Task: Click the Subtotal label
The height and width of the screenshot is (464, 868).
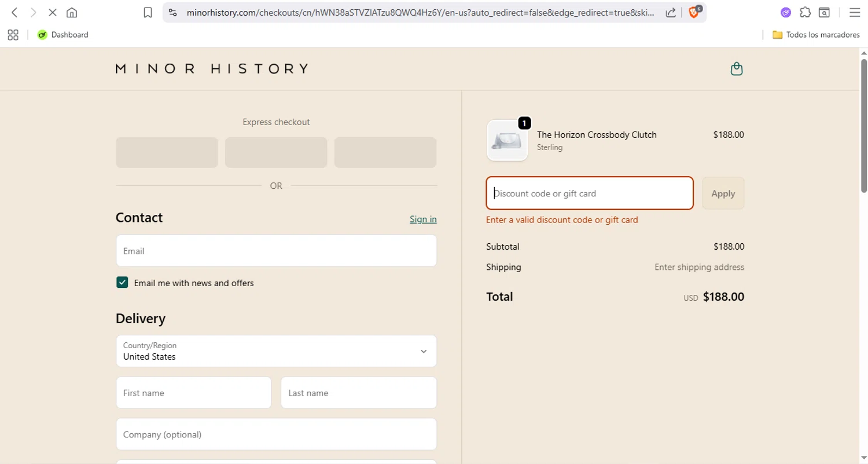Action: tap(503, 247)
